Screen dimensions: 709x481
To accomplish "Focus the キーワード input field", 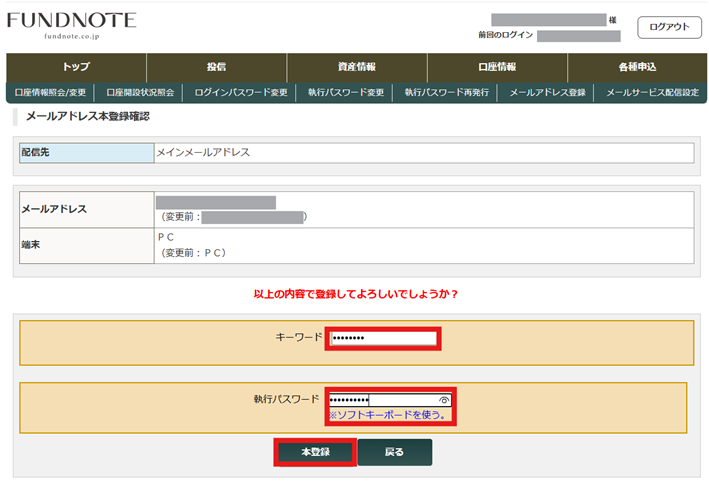I will click(383, 338).
